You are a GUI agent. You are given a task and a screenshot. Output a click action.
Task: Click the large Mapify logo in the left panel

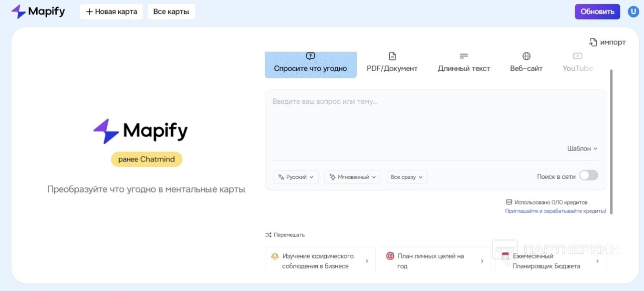[141, 131]
